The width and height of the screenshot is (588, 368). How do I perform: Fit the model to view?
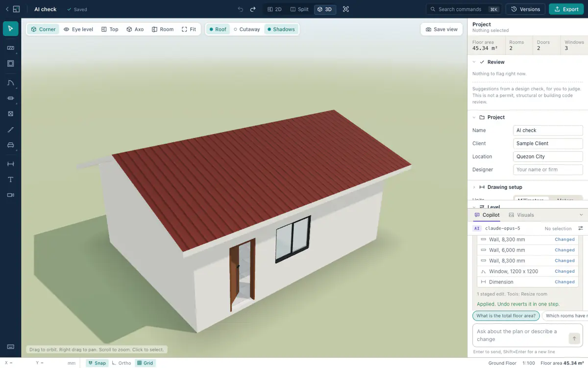click(189, 29)
